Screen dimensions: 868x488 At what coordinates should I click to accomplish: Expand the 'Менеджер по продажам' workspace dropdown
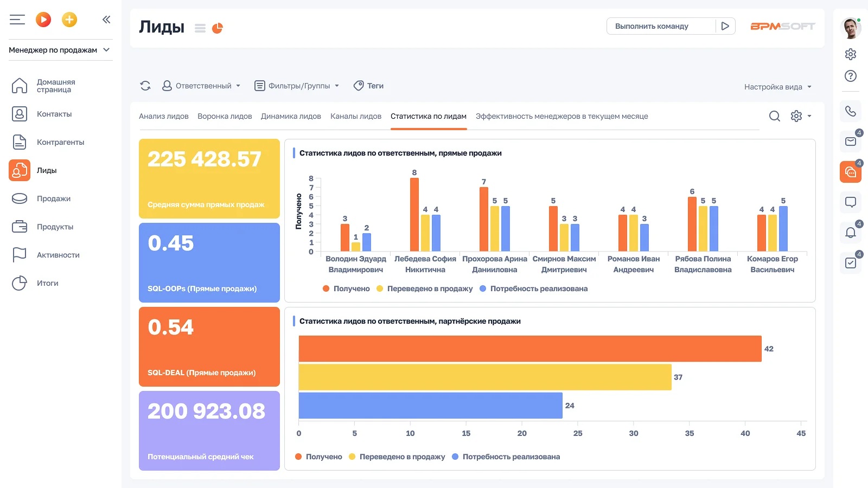click(60, 50)
